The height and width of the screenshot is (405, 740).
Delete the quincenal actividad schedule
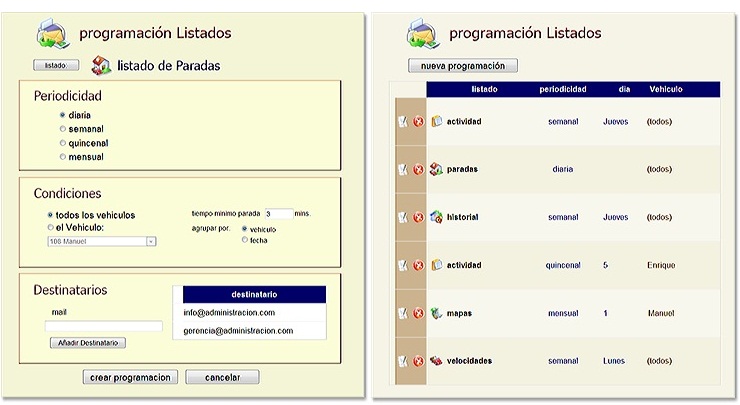click(x=418, y=265)
